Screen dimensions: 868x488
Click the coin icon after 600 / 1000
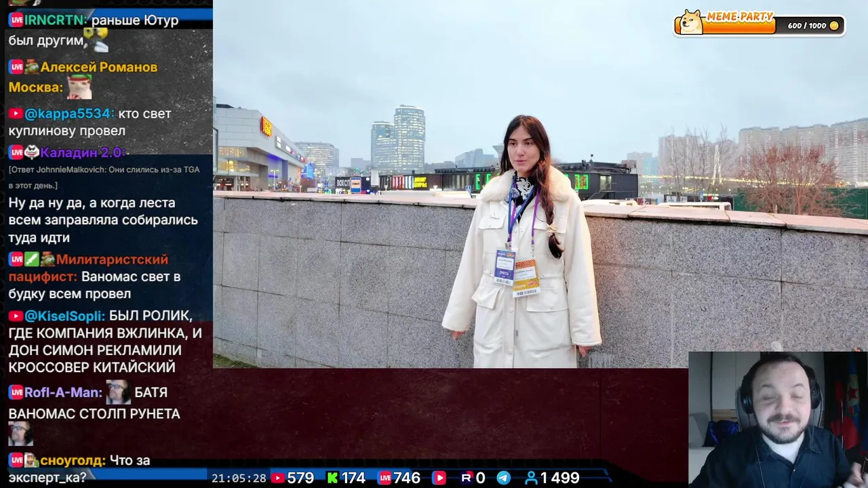[x=834, y=26]
